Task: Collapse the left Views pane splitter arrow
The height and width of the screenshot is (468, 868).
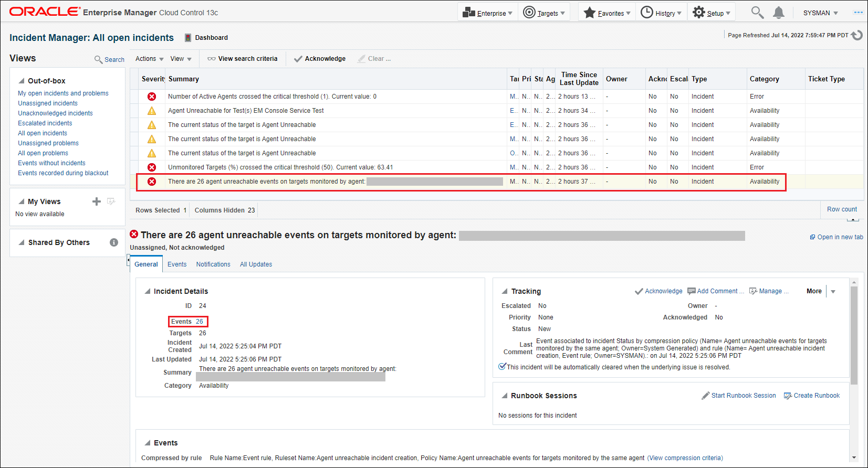Action: click(128, 260)
